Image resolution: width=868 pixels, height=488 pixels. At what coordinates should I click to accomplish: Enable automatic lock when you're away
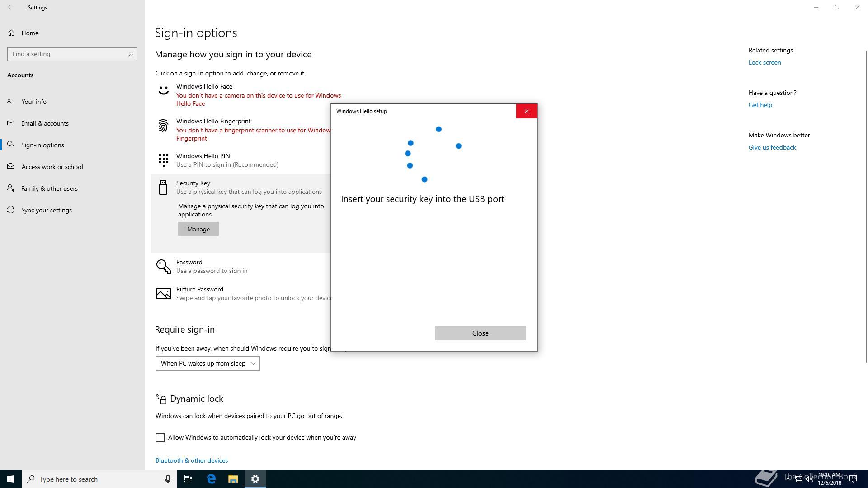[x=160, y=438]
